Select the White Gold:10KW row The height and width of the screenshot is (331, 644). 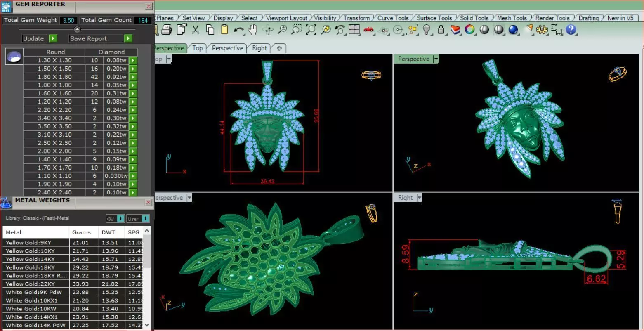pos(73,309)
